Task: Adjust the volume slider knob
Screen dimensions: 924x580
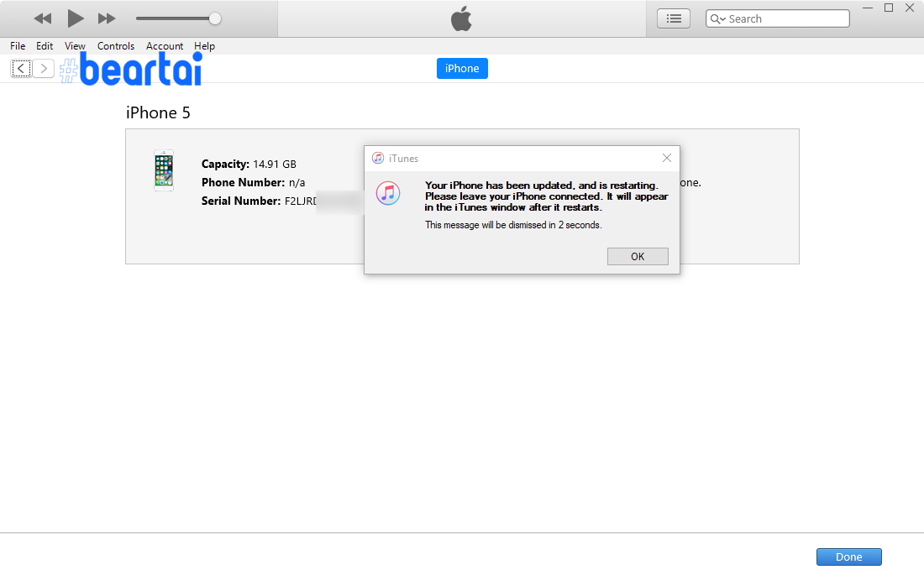Action: click(215, 18)
